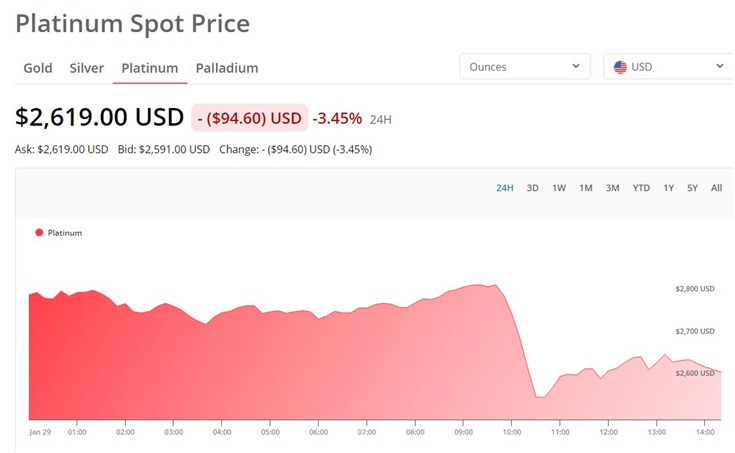Display the 5Y chart range

(692, 188)
